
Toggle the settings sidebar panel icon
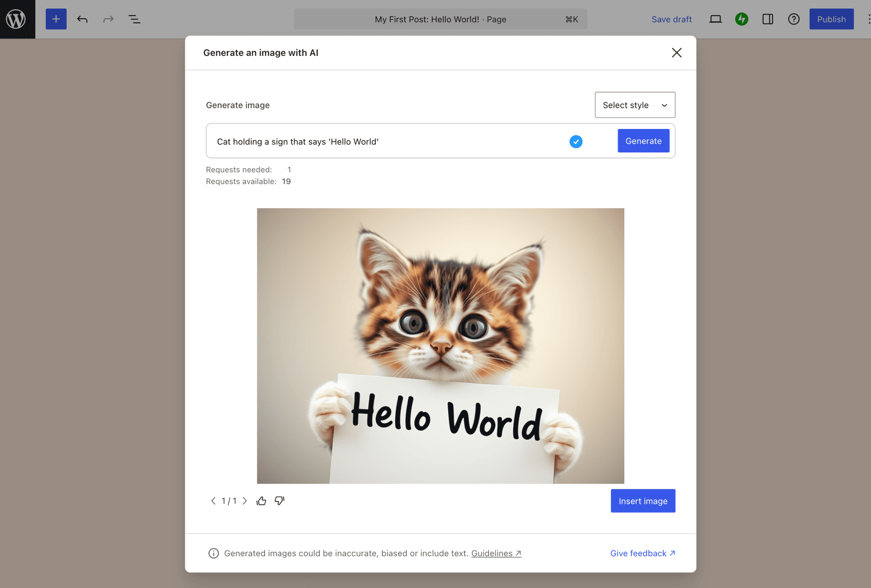[768, 19]
